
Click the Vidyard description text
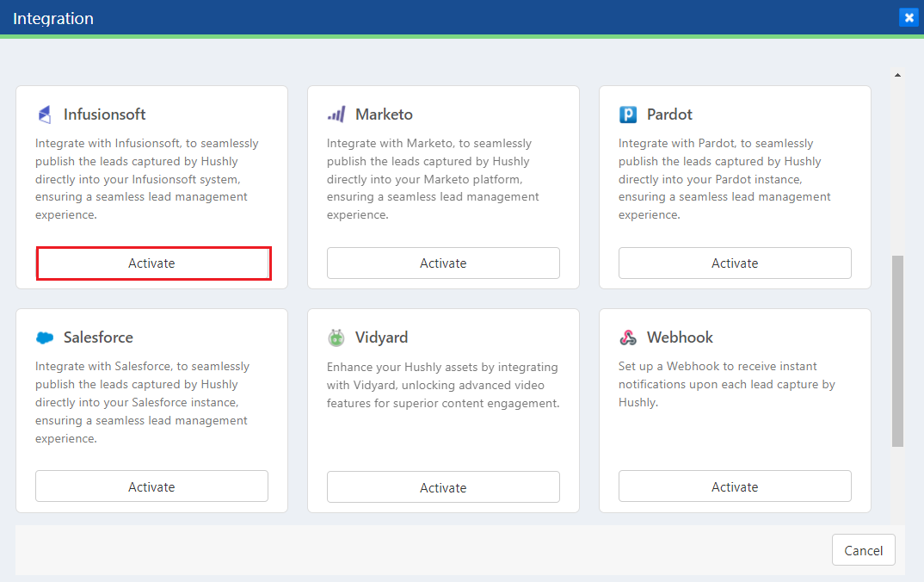[x=443, y=385]
